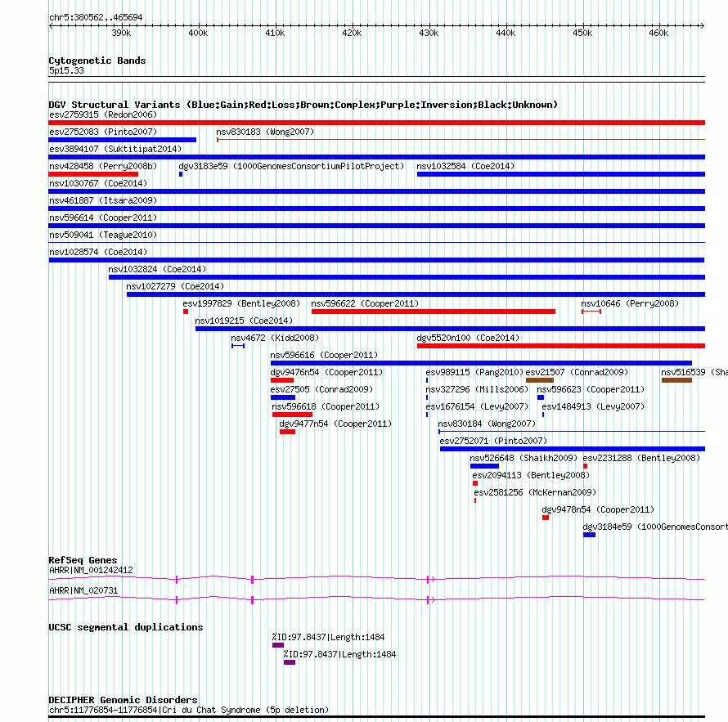
Task: Click the nsv1032584 (Coe2014) label
Action: 465,166
